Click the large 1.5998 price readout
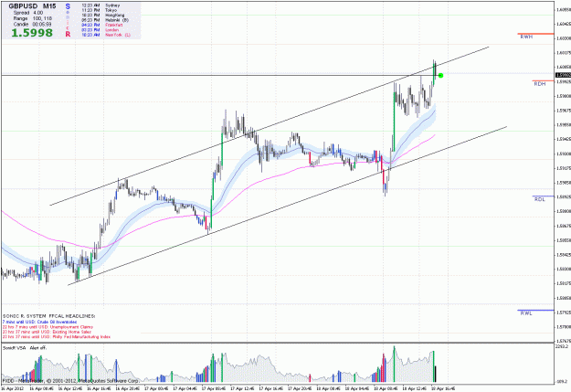The width and height of the screenshot is (571, 392). point(32,33)
